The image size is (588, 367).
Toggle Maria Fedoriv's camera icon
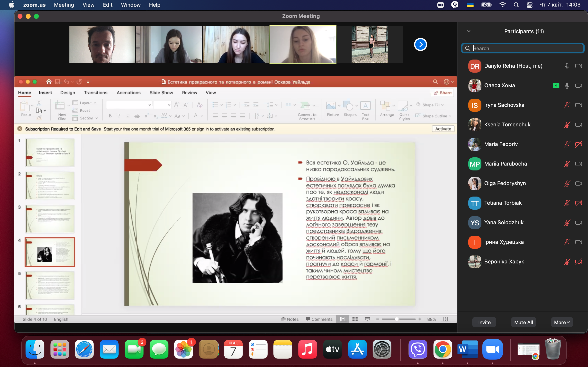(579, 144)
